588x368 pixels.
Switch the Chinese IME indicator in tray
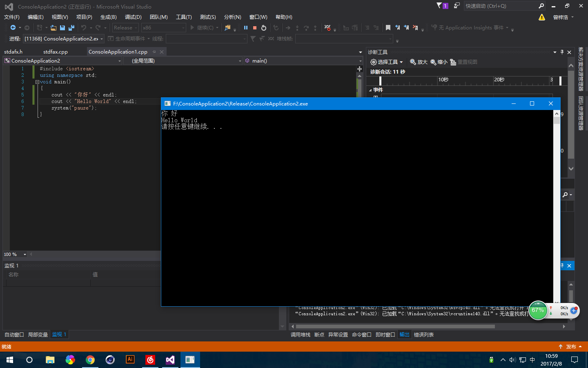click(x=532, y=360)
